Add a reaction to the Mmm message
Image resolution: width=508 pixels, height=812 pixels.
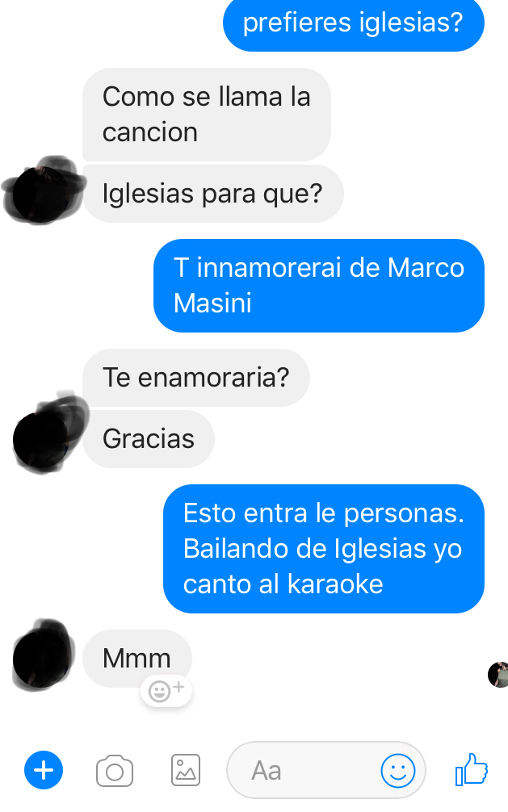tap(166, 690)
